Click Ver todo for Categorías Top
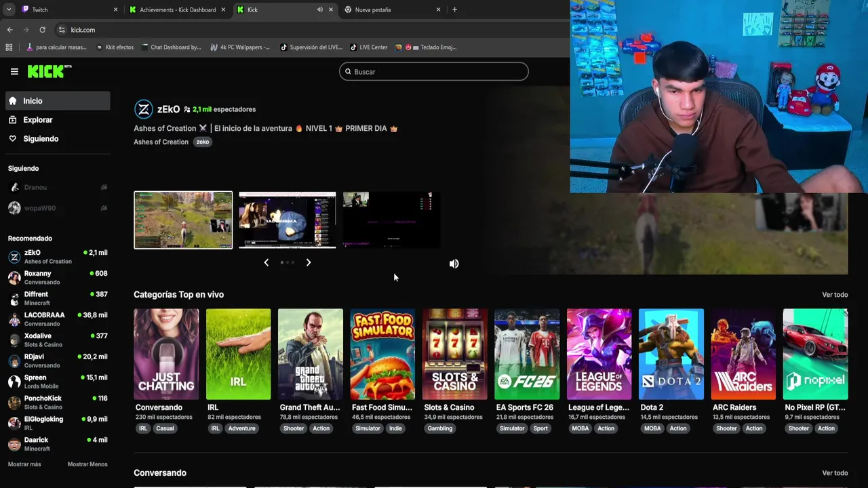The height and width of the screenshot is (488, 868). [835, 295]
